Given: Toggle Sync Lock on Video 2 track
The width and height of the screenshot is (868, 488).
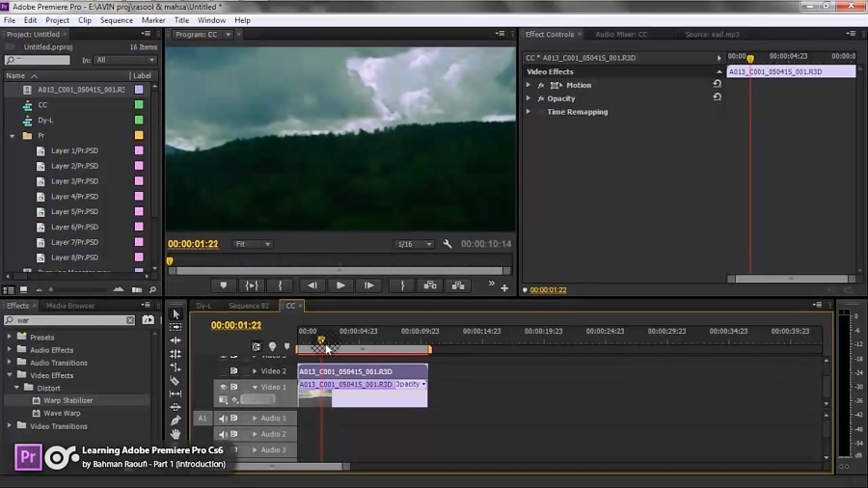Looking at the screenshot, I should [x=234, y=370].
